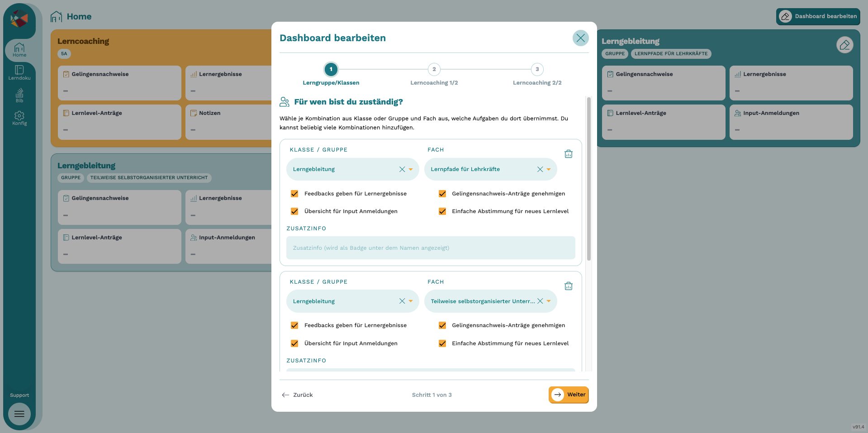Toggle second Übersicht für Input Anmeldungen checkbox
The image size is (868, 433).
point(294,343)
